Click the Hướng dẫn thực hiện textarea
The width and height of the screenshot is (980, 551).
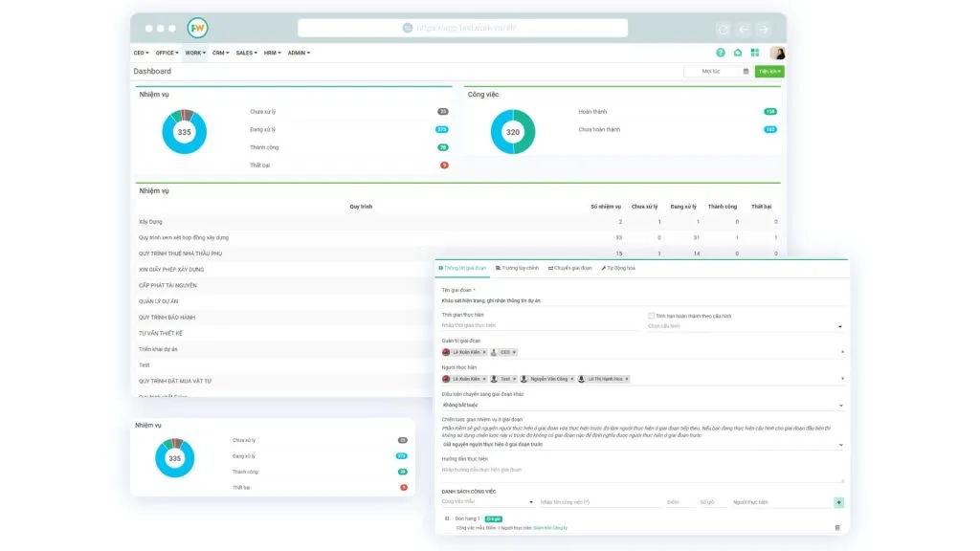(x=642, y=473)
